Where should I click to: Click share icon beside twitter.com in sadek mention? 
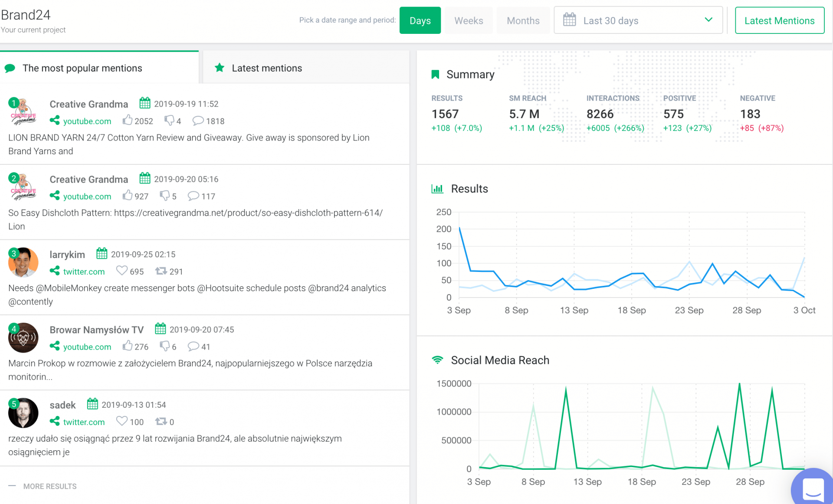55,422
